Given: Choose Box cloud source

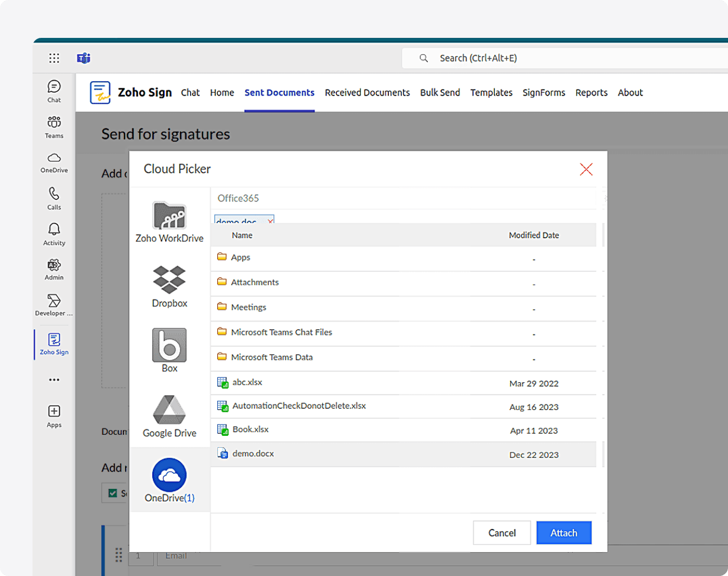Looking at the screenshot, I should (x=170, y=351).
